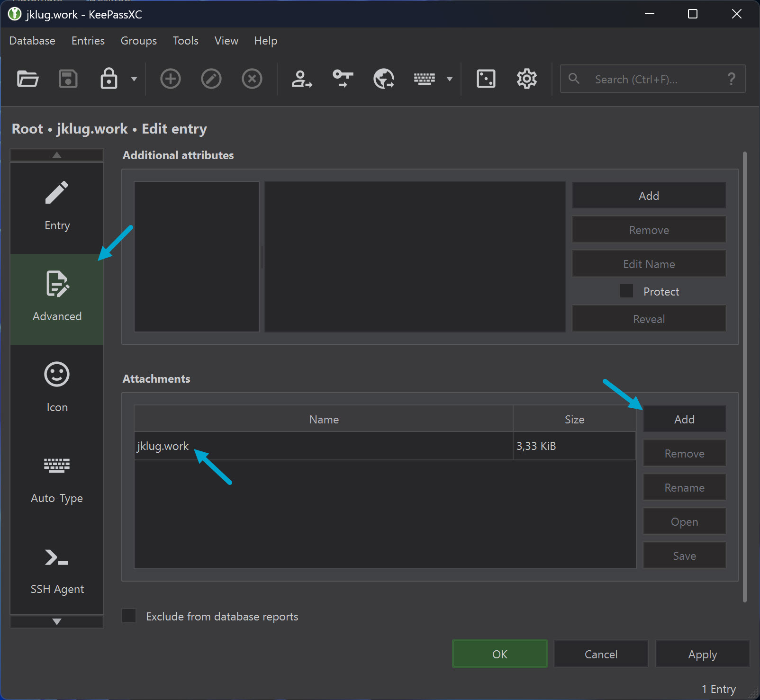This screenshot has height=700, width=760.
Task: Open settings gear icon
Action: pyautogui.click(x=527, y=79)
